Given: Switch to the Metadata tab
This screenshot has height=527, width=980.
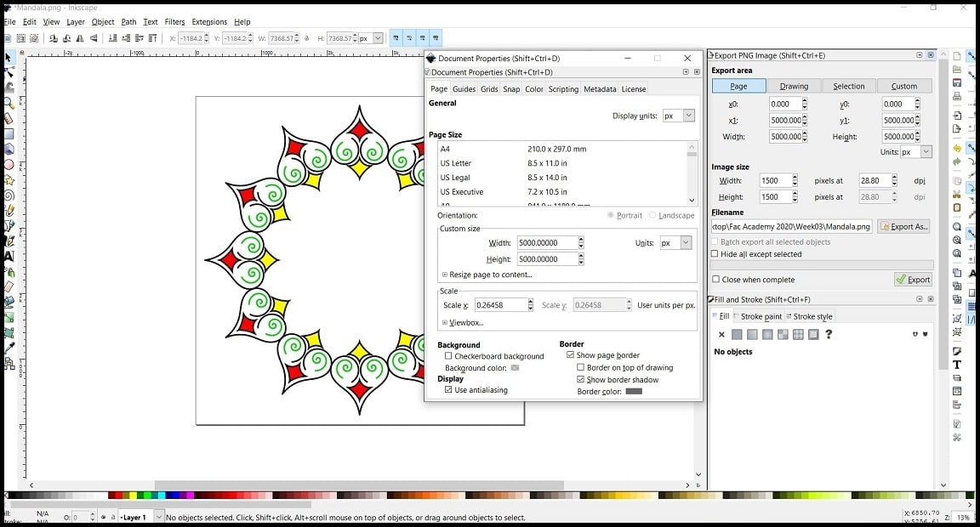Looking at the screenshot, I should (x=600, y=89).
